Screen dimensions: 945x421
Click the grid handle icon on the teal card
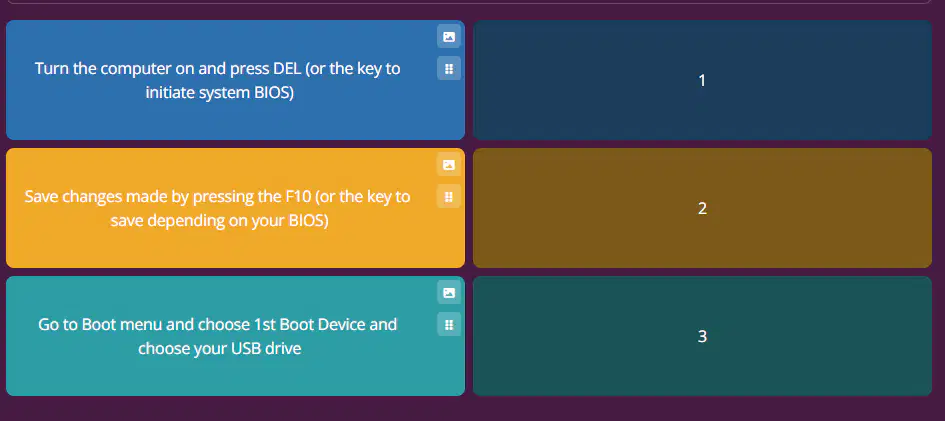pos(448,325)
